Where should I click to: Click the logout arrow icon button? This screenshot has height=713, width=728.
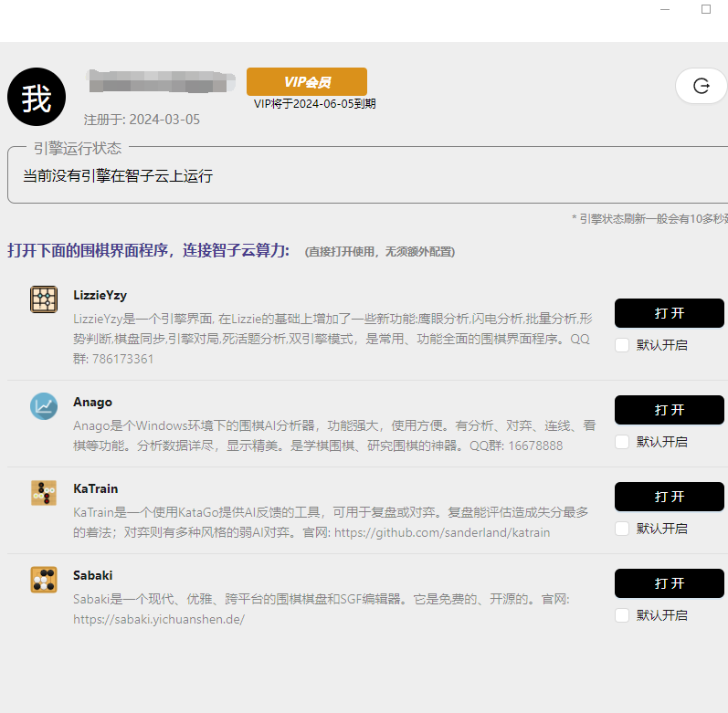coord(702,86)
